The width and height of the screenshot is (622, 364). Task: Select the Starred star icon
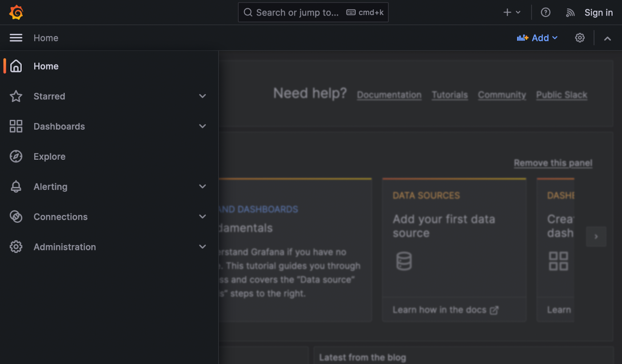[x=16, y=96]
